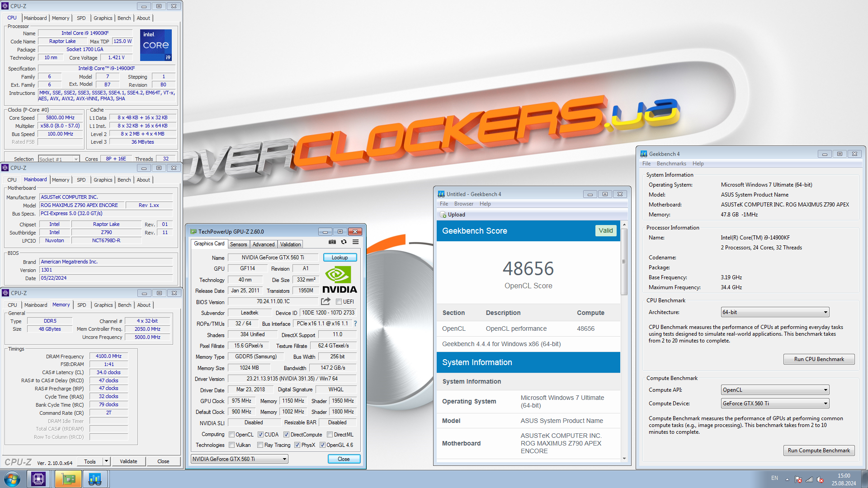Toggle the OpenCL computing checkbox
The height and width of the screenshot is (488, 868).
[232, 435]
